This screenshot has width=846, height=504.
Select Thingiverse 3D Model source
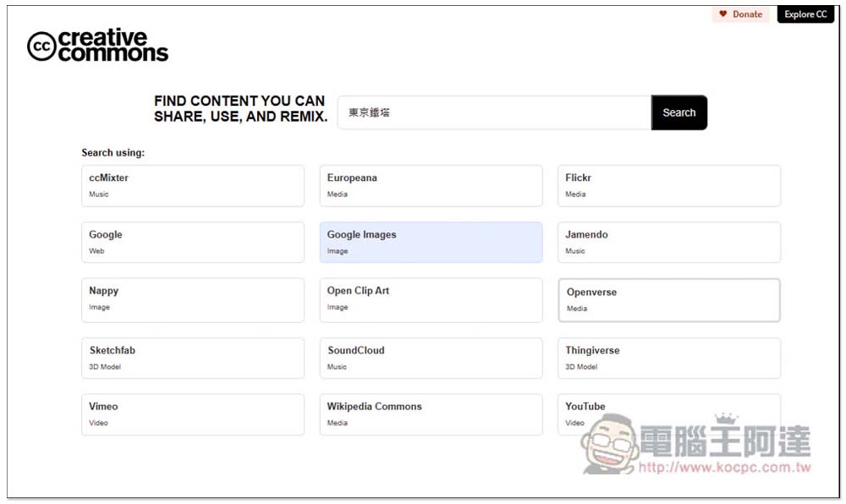669,358
